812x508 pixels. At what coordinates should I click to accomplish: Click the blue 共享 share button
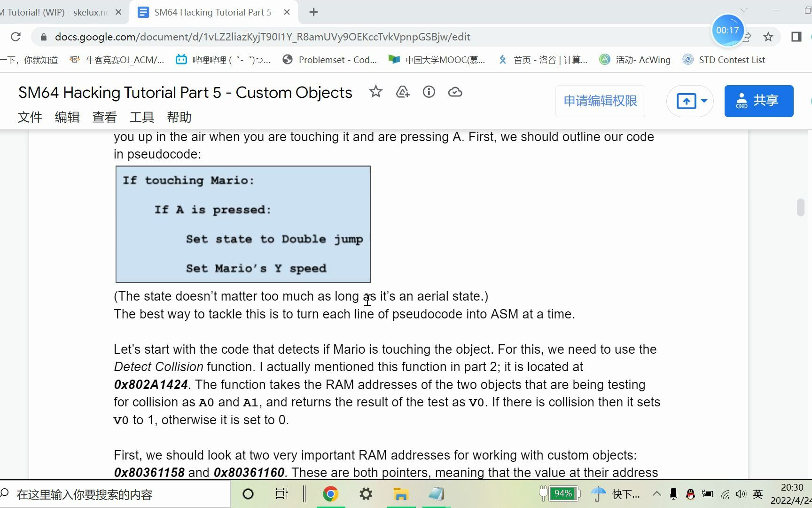coord(759,101)
